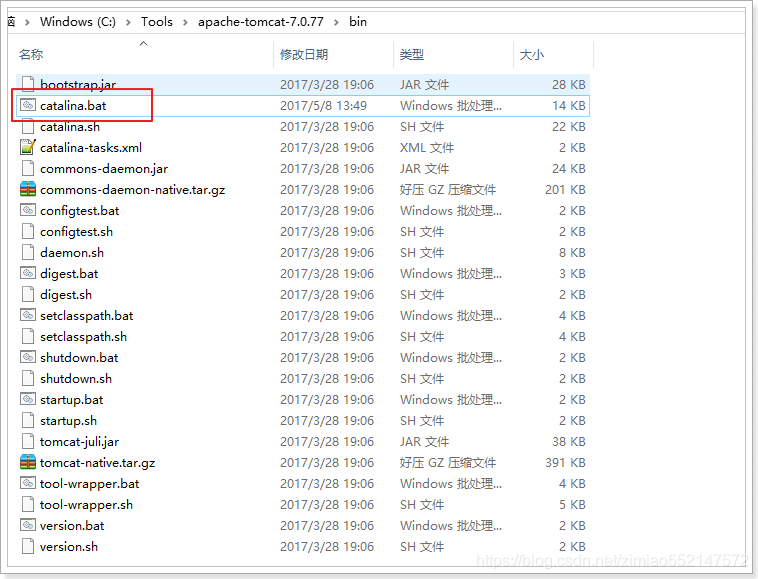The image size is (758, 579).
Task: Navigate to Windows (C:) in breadcrumb
Action: [78, 22]
